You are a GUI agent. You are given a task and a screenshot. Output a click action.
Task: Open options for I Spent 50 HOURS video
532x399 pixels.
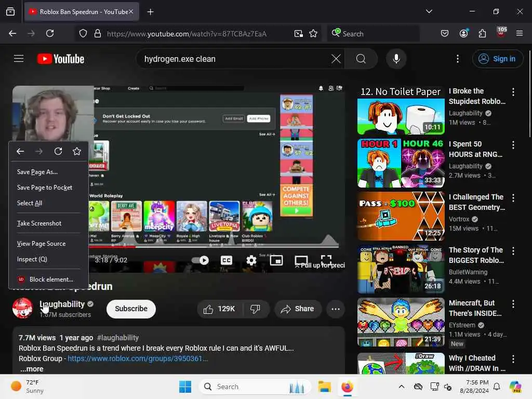tap(513, 145)
